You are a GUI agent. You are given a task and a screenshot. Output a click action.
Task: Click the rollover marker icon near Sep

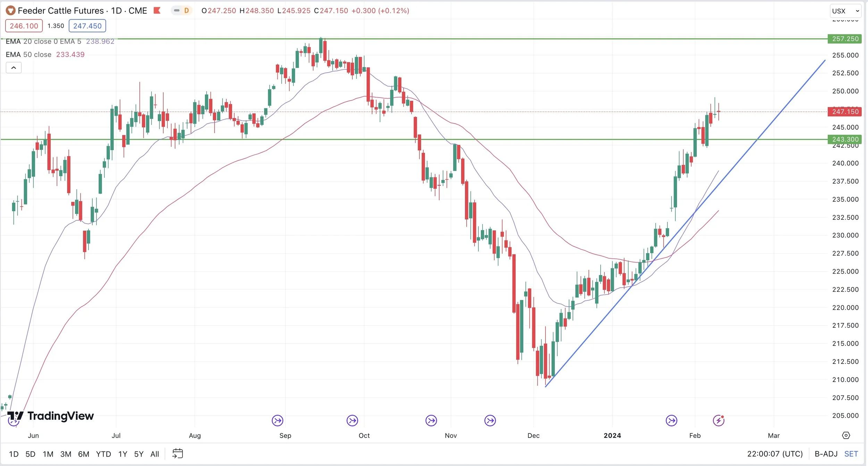pyautogui.click(x=277, y=421)
